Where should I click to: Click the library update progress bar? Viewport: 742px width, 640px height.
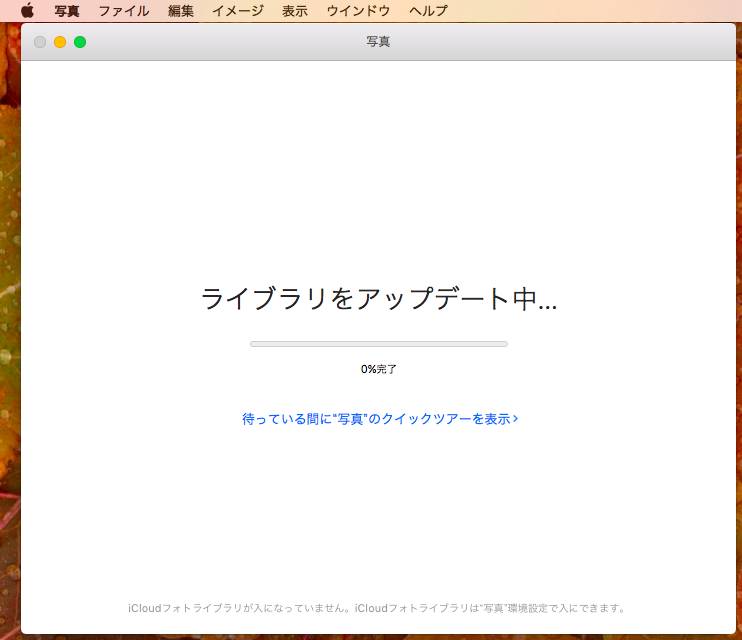(x=379, y=344)
